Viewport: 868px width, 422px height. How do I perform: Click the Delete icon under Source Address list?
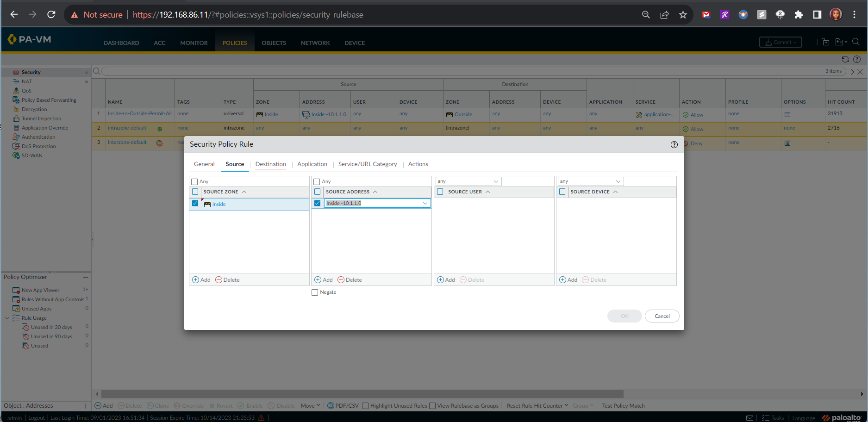(341, 280)
